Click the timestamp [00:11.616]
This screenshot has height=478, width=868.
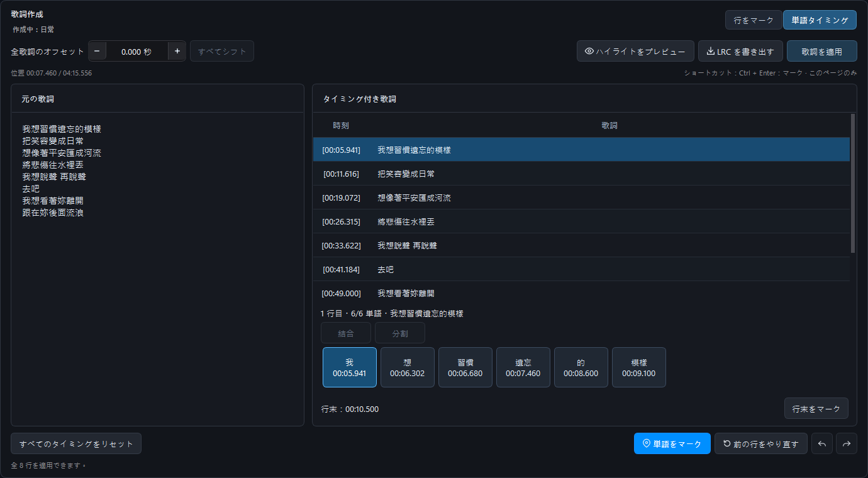342,174
